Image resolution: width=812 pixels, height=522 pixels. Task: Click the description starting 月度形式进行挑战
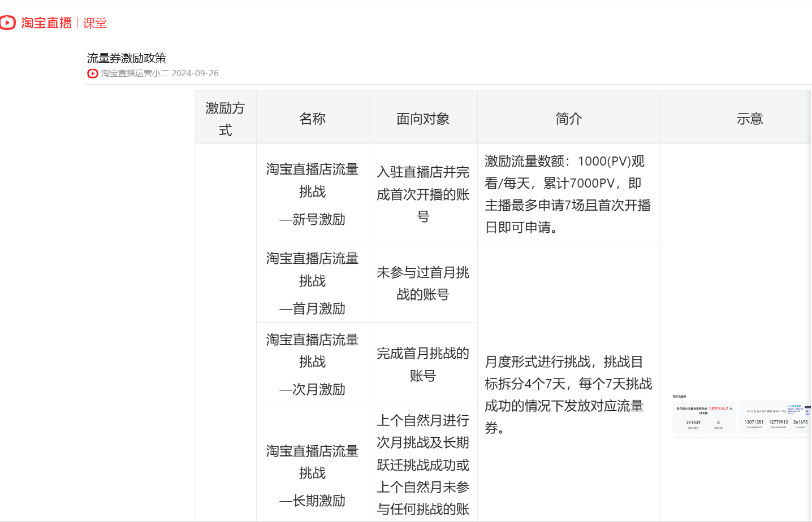569,382
